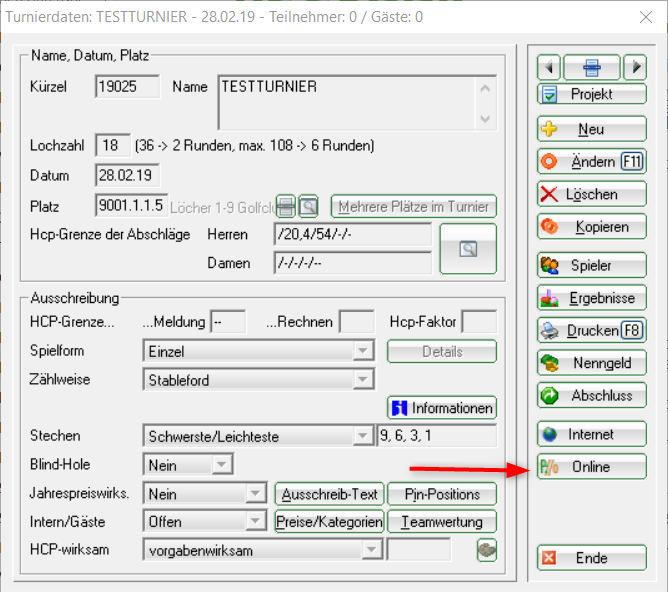Click Name field scroll up arrow
The width and height of the screenshot is (668, 592).
[x=485, y=89]
